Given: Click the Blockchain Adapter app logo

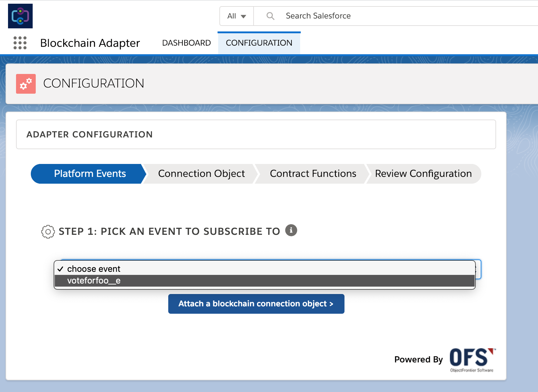Looking at the screenshot, I should pos(20,16).
